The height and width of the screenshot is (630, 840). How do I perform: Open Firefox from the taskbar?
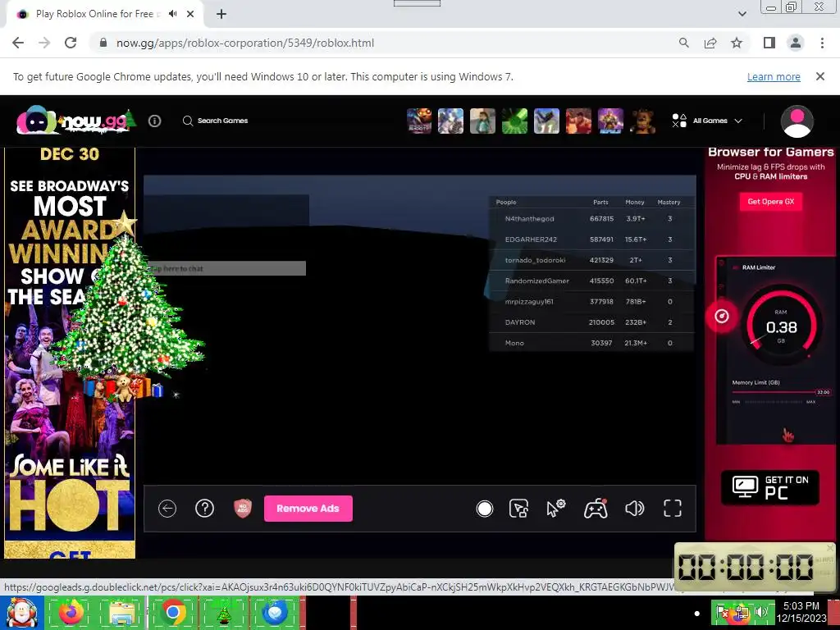[x=71, y=612]
